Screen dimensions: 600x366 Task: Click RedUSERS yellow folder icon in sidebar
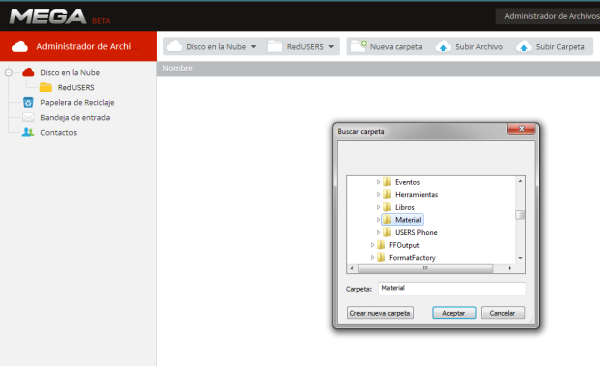[x=46, y=87]
